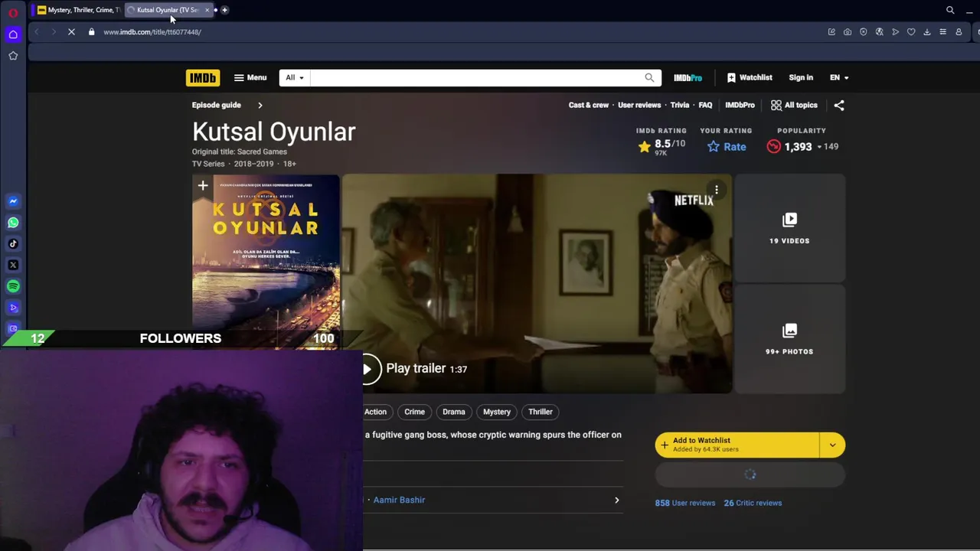Share this title via share icon

[839, 106]
